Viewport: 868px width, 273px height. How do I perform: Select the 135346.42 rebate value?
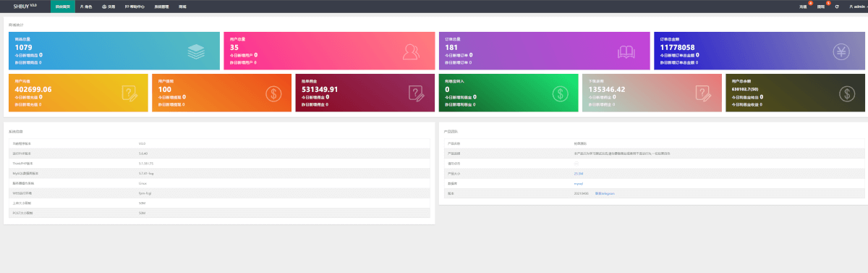click(606, 89)
